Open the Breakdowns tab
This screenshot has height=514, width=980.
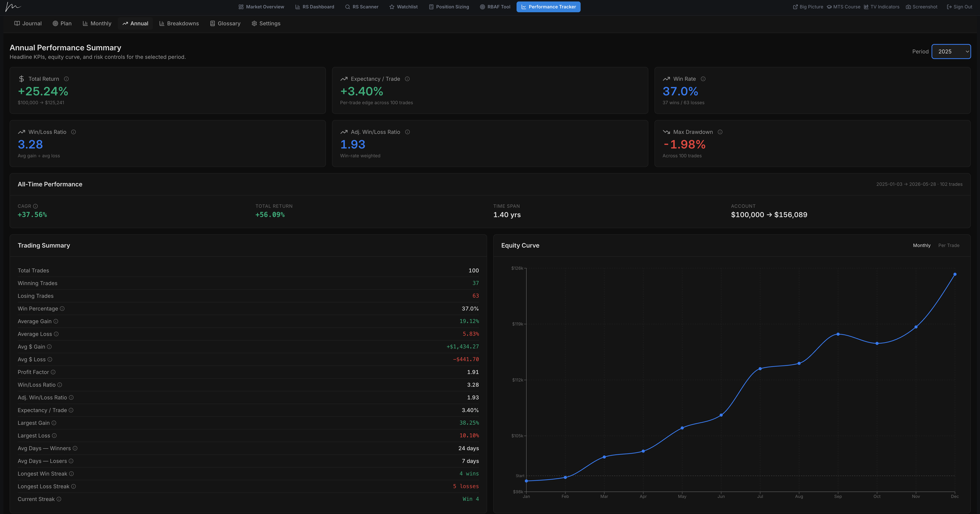[x=179, y=24]
